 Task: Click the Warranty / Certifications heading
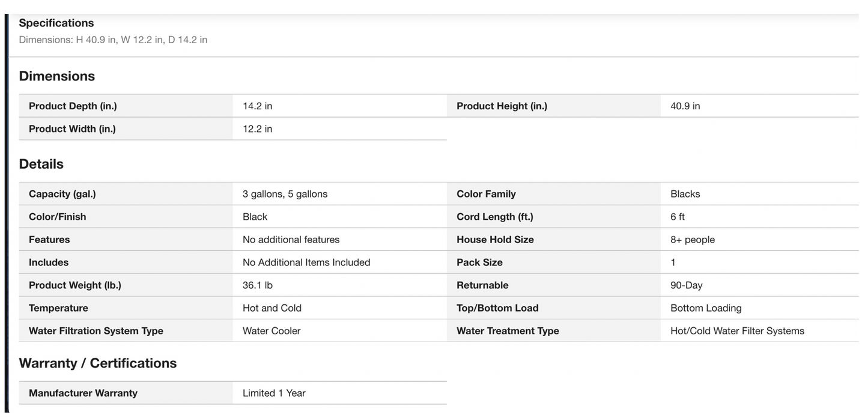pyautogui.click(x=98, y=363)
